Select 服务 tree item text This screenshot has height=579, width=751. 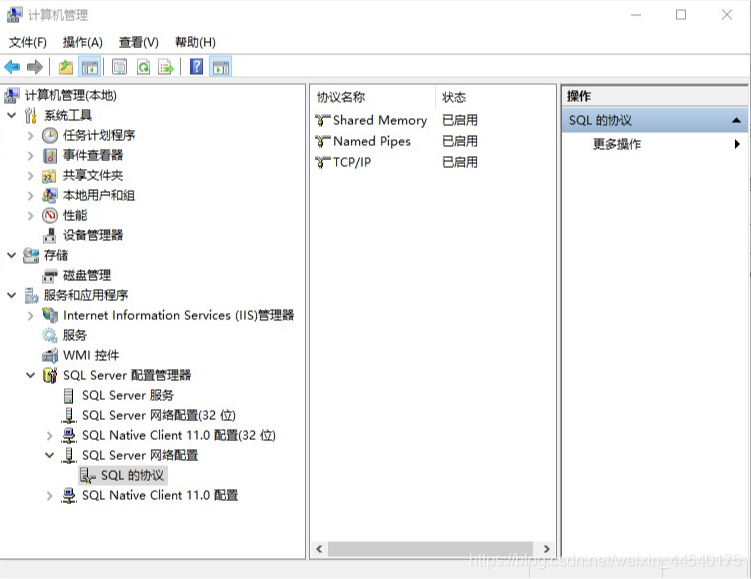click(x=75, y=335)
